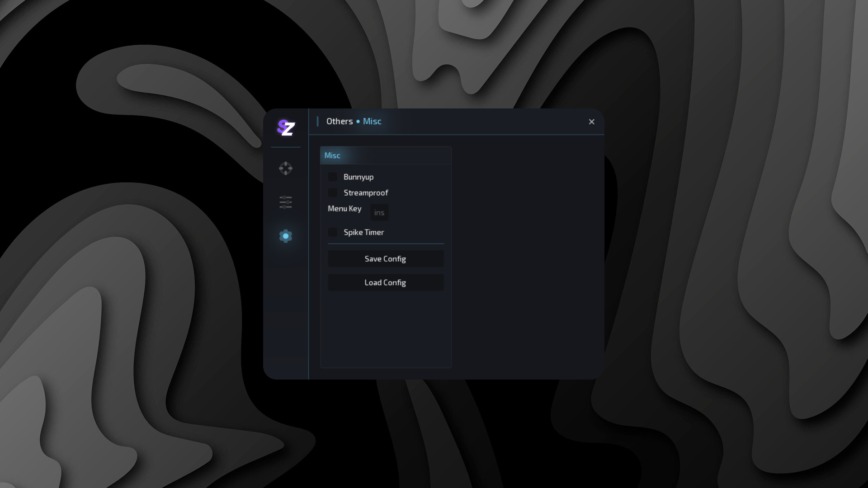Toggle the Streamproof checkbox
Screen dimensions: 868x488
(333, 192)
